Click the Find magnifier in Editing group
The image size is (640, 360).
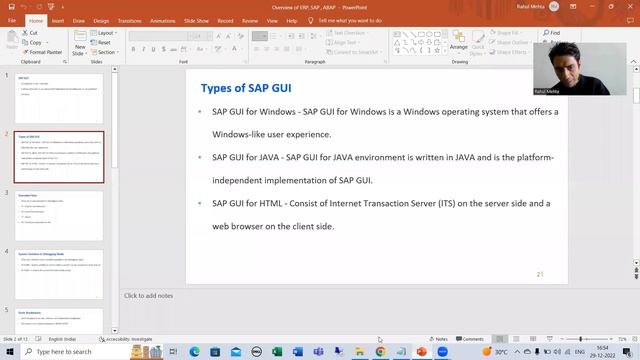click(551, 33)
